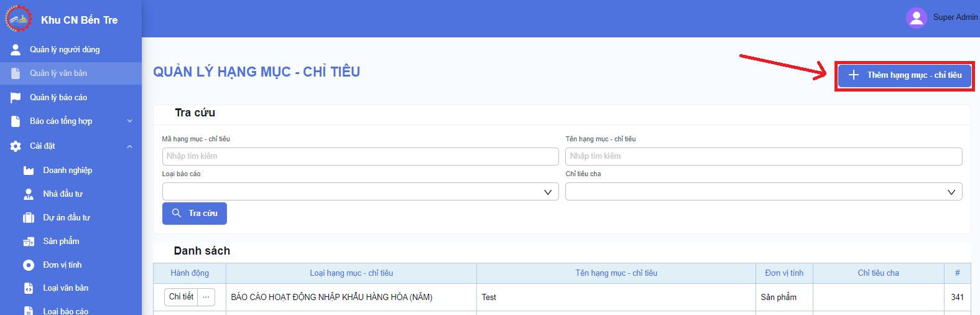
Task: Click the Sản phẩm unit cell in the table
Action: click(784, 298)
